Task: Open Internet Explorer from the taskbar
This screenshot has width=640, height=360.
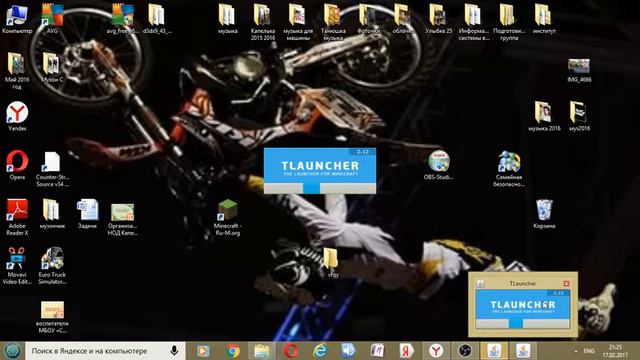Action: click(320, 351)
